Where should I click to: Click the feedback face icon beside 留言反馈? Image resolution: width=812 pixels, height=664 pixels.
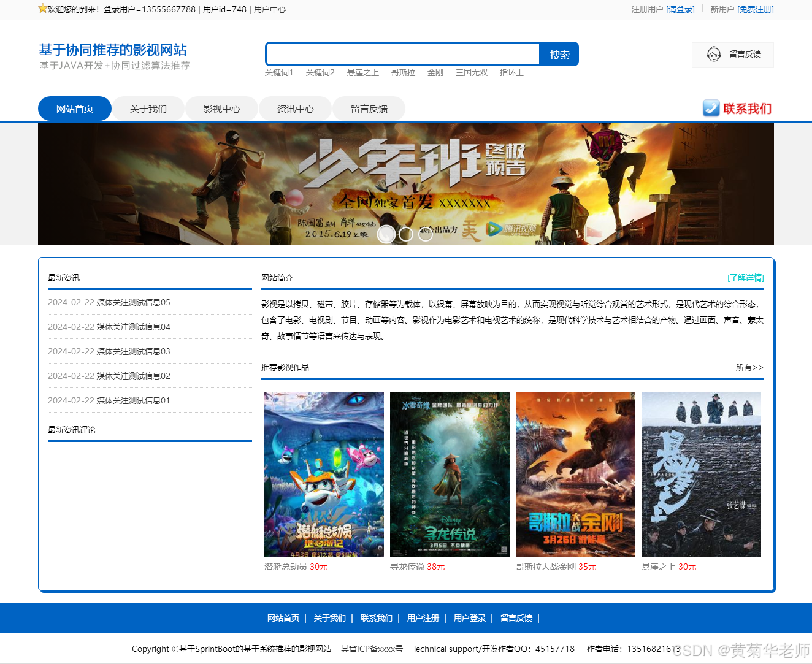coord(713,55)
